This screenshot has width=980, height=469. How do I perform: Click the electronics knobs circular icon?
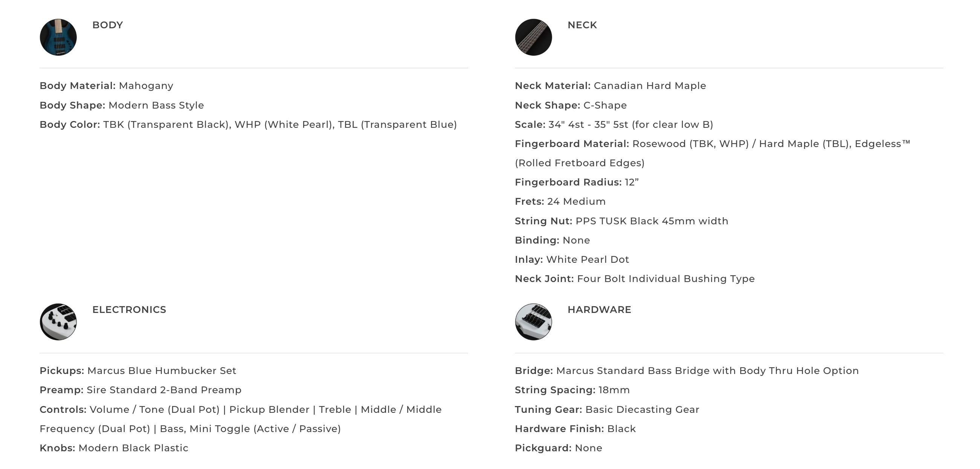[x=58, y=322]
